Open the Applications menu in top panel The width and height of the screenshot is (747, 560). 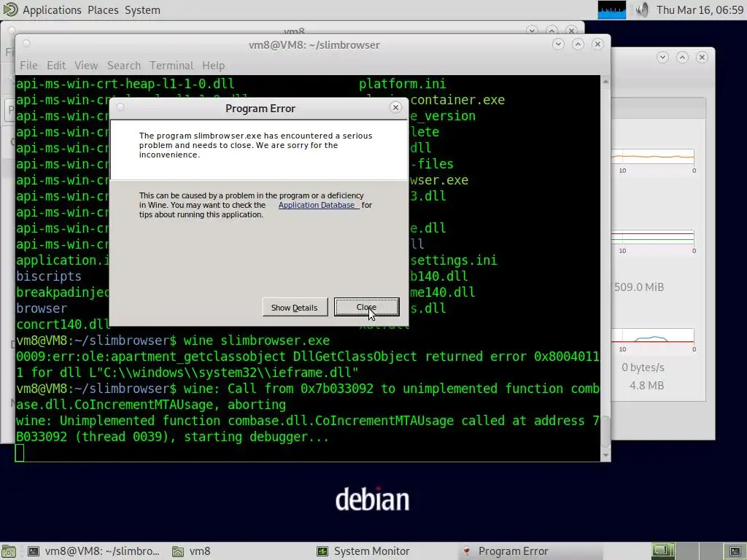52,10
